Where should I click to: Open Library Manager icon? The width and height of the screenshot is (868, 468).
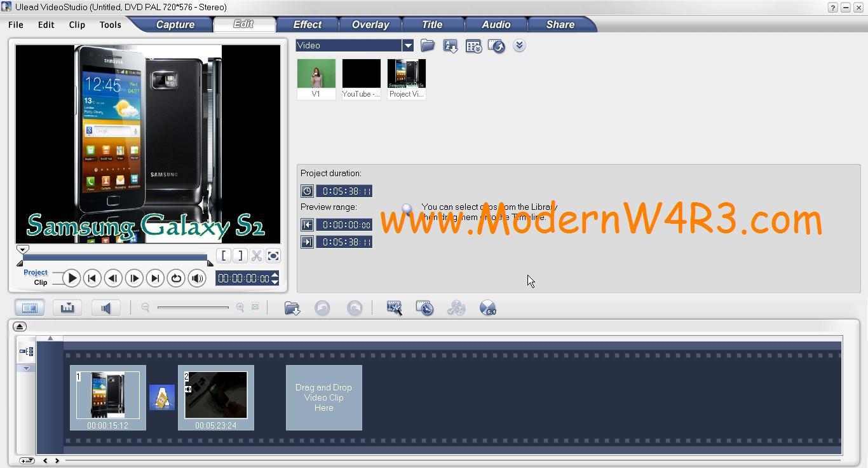(473, 46)
